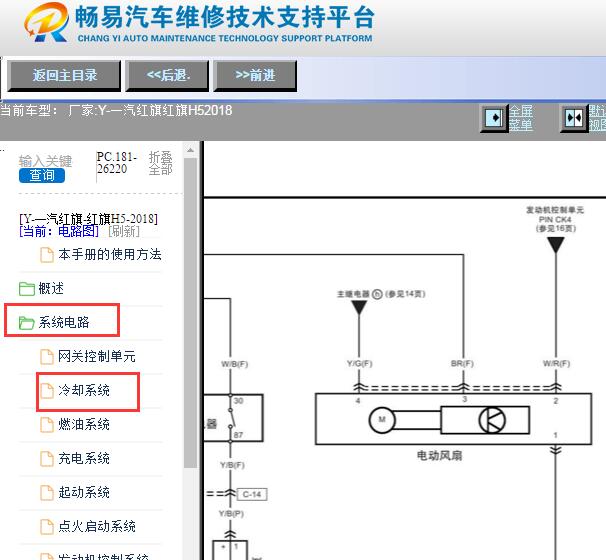606x560 pixels.
Task: Click the fan motor M symbol
Action: [x=382, y=420]
